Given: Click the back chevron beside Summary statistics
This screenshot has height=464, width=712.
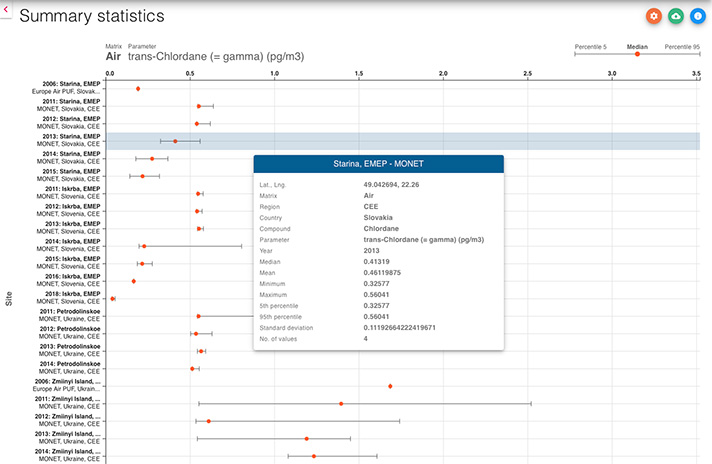Looking at the screenshot, I should point(5,9).
